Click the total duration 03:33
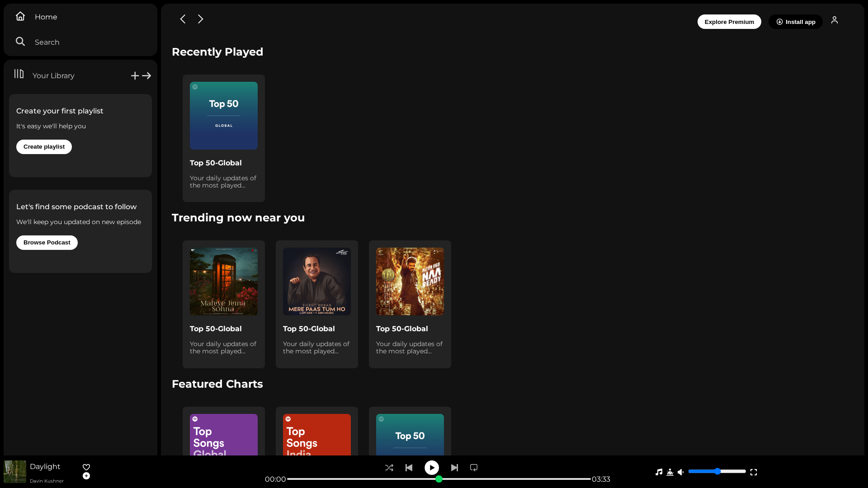Viewport: 868px width, 488px height. tap(601, 479)
